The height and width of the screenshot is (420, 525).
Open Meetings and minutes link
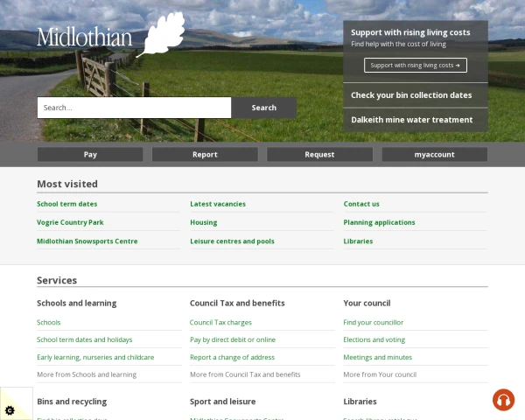378,357
